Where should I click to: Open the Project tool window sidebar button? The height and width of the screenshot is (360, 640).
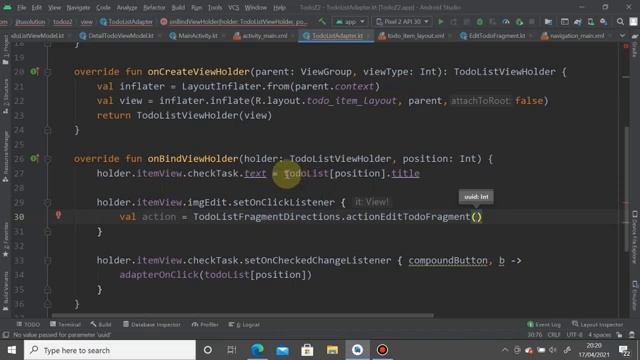click(x=5, y=49)
